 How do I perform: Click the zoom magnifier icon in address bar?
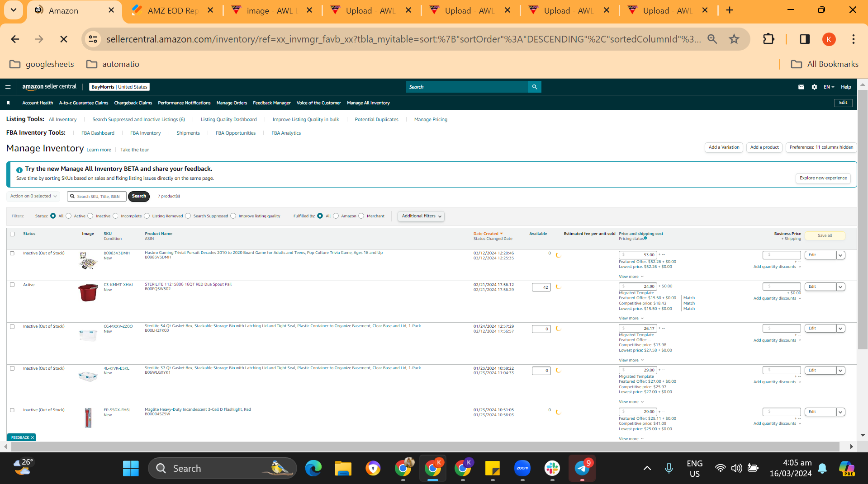[x=712, y=39]
